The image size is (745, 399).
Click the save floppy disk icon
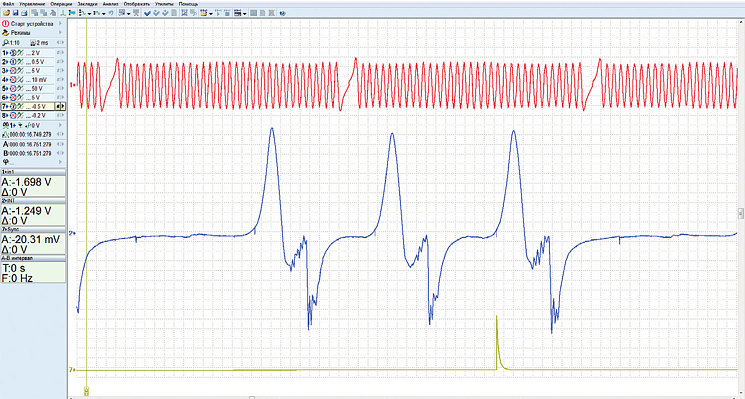15,13
